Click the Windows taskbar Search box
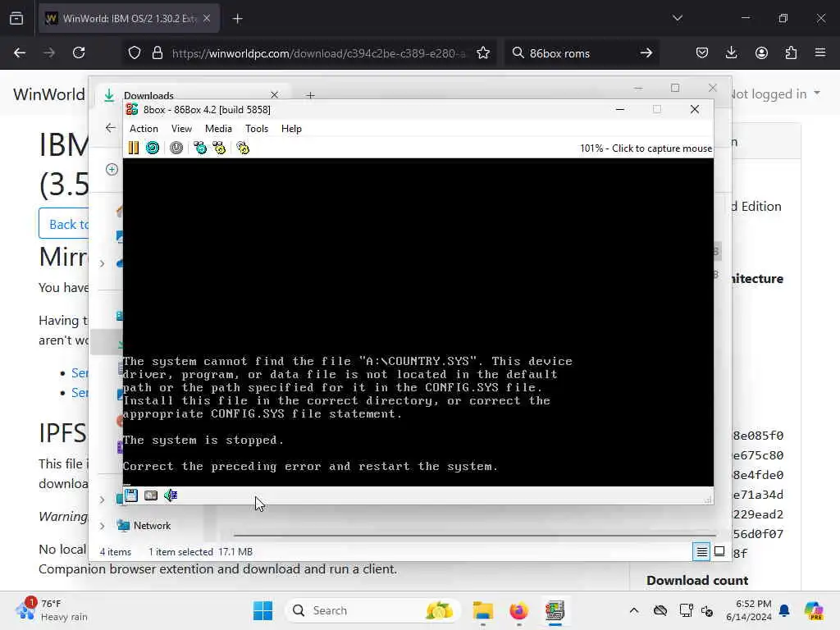This screenshot has width=840, height=630. pyautogui.click(x=373, y=610)
